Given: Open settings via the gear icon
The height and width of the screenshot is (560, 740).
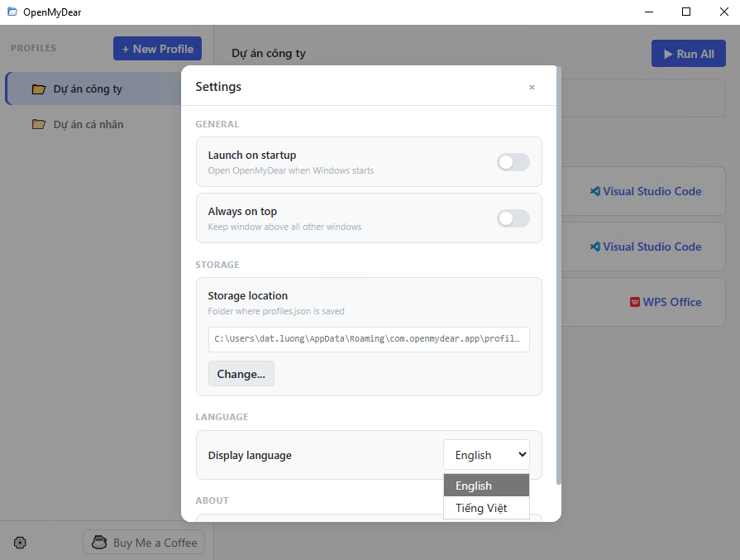Looking at the screenshot, I should [x=20, y=543].
